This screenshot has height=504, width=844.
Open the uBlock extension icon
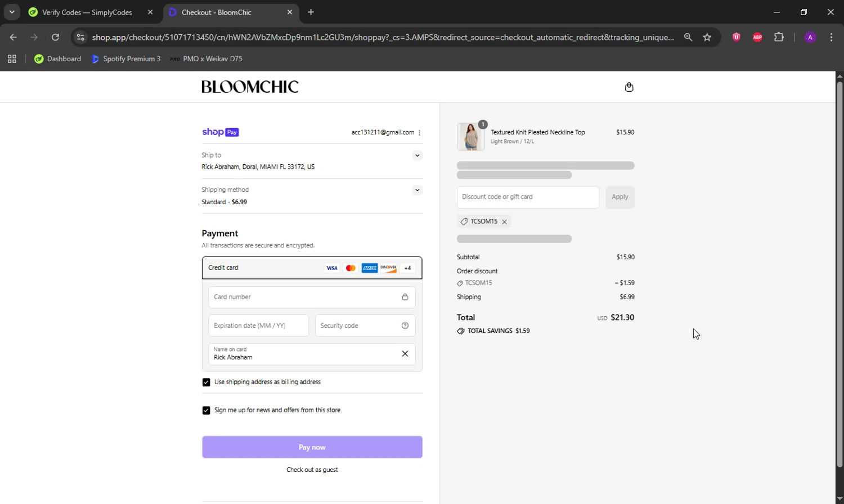736,37
